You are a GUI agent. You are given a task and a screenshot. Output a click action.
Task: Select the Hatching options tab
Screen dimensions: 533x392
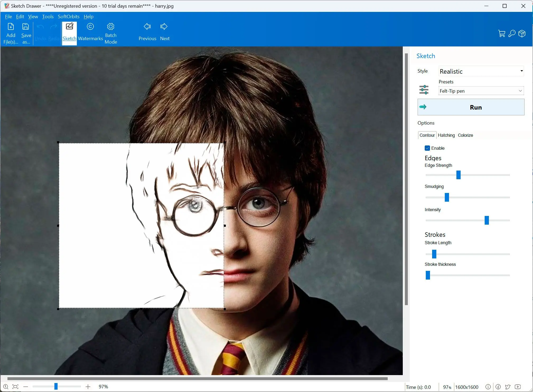coord(447,135)
